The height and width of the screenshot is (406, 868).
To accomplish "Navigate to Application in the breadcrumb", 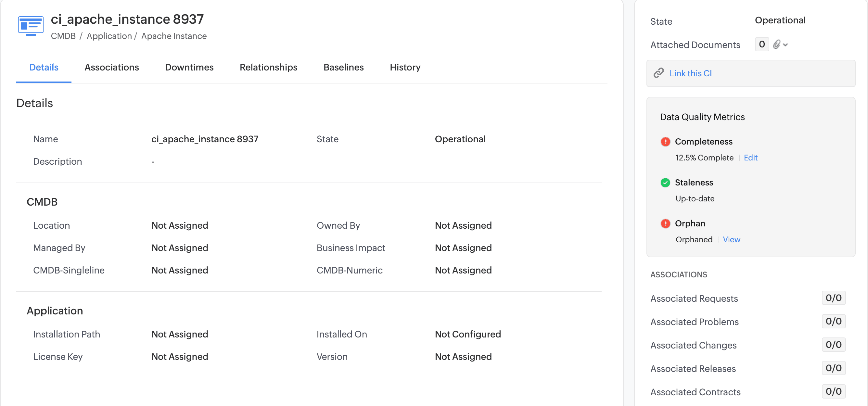I will click(109, 36).
